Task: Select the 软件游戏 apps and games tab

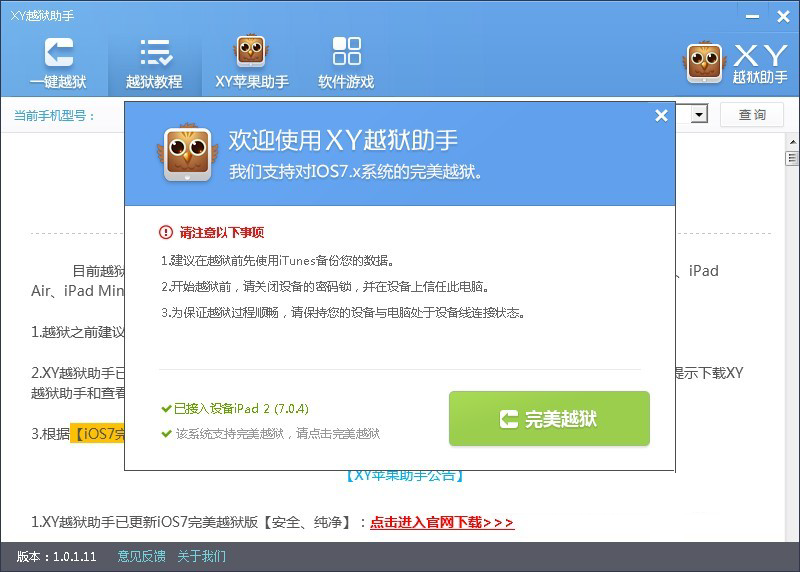Action: coord(346,63)
